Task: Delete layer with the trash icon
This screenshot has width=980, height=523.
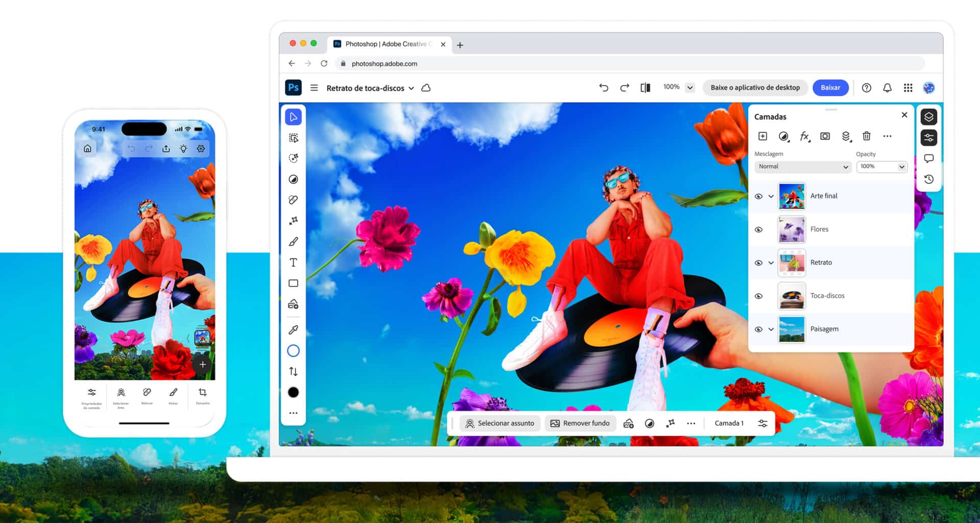Action: pos(866,136)
